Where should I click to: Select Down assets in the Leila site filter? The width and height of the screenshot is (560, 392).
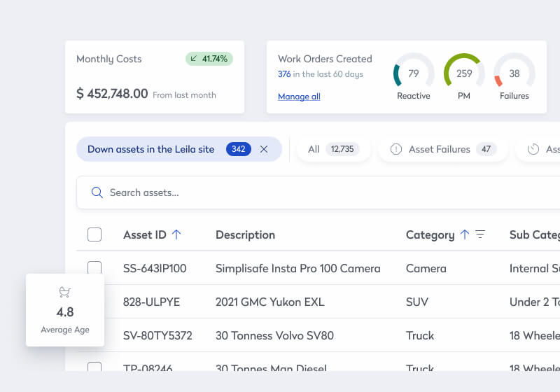pos(151,149)
